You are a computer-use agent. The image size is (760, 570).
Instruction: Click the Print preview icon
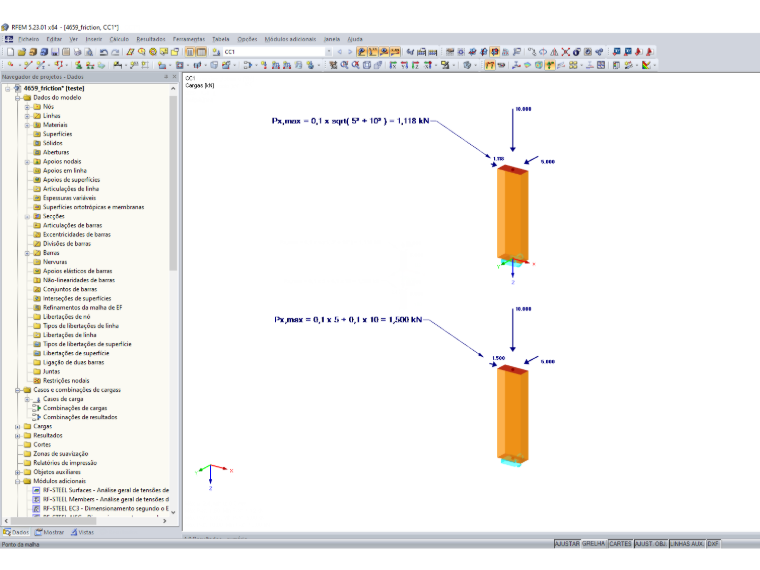click(x=89, y=52)
